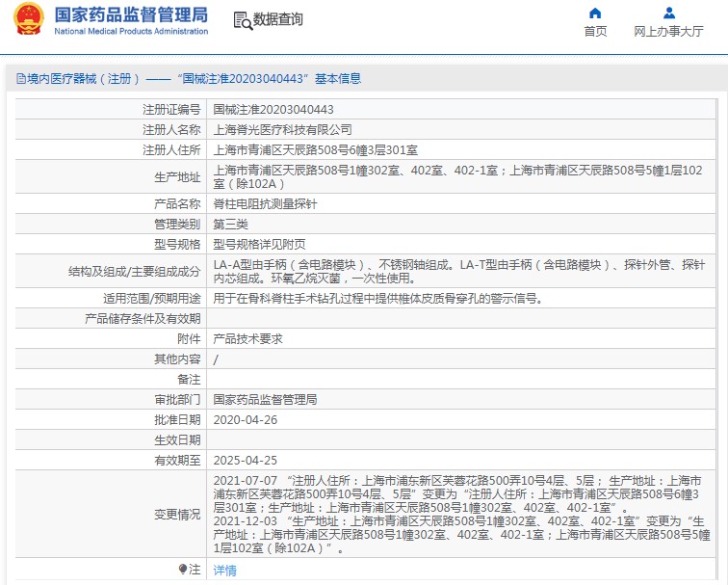Image resolution: width=728 pixels, height=585 pixels.
Task: Click 国家药品监督管理局 header title
Action: [x=131, y=14]
